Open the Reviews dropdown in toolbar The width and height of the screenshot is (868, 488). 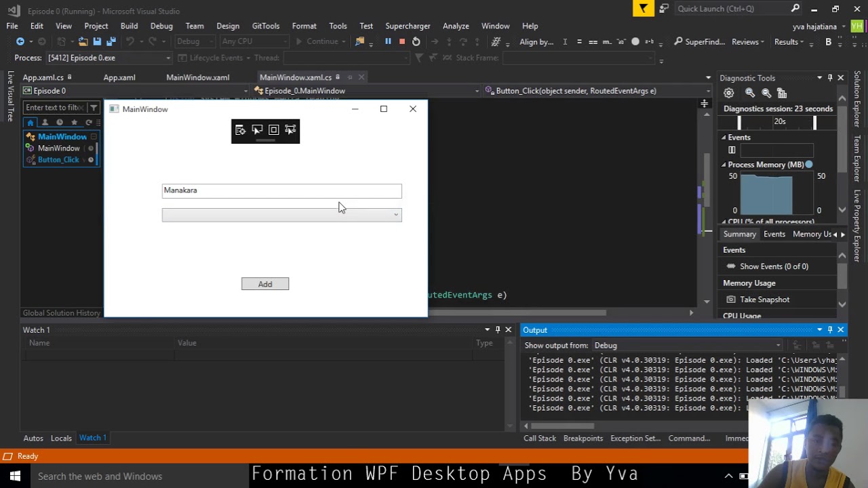coord(749,41)
